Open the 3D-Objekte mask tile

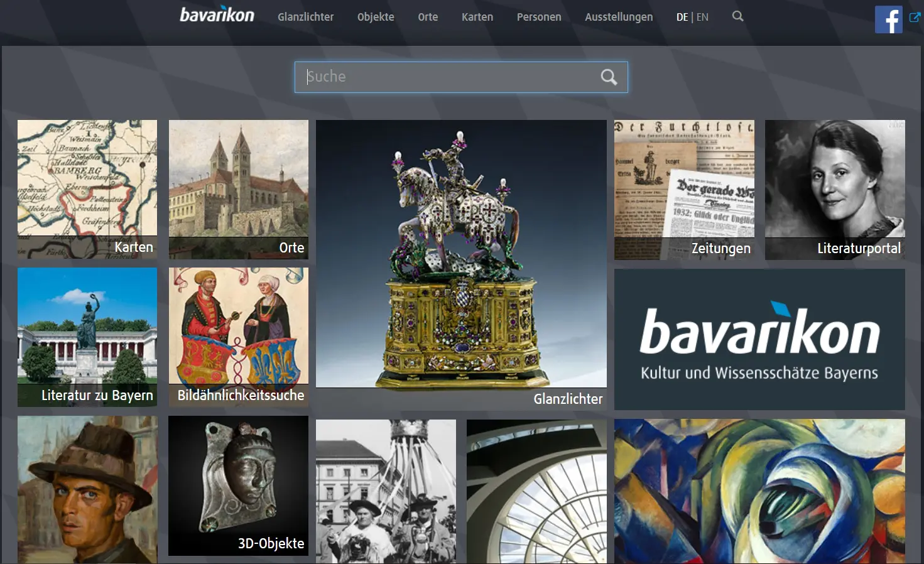[x=239, y=485]
